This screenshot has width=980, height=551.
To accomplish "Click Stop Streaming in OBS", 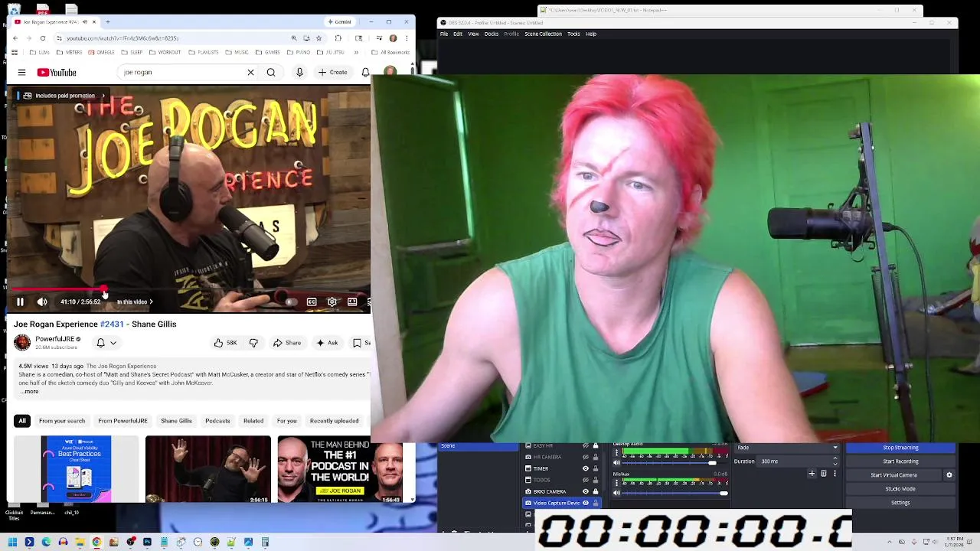I will coord(900,448).
